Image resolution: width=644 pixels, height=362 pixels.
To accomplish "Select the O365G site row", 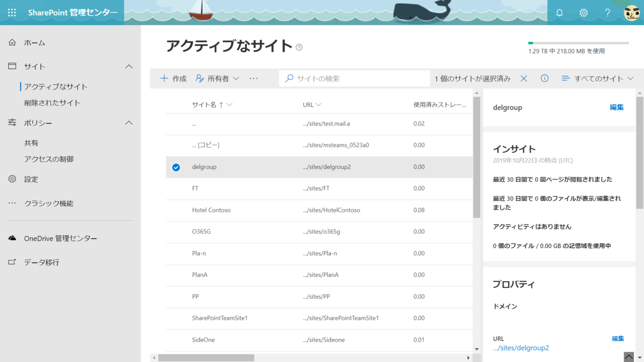I will 319,232.
